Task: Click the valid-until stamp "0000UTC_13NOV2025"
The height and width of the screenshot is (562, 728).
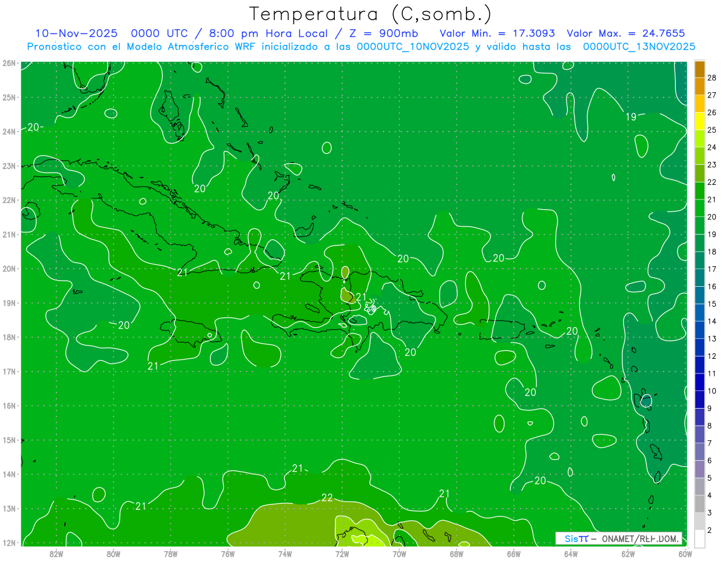Action: (x=639, y=47)
